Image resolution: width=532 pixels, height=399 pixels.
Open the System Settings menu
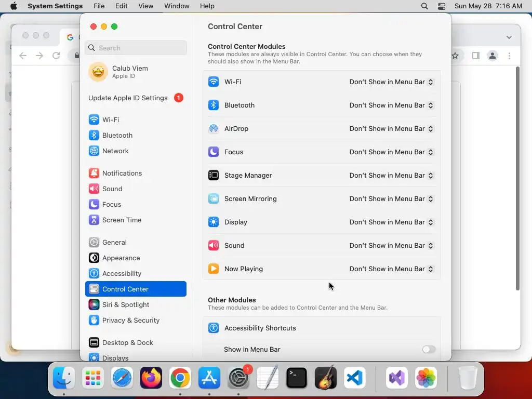(x=55, y=6)
